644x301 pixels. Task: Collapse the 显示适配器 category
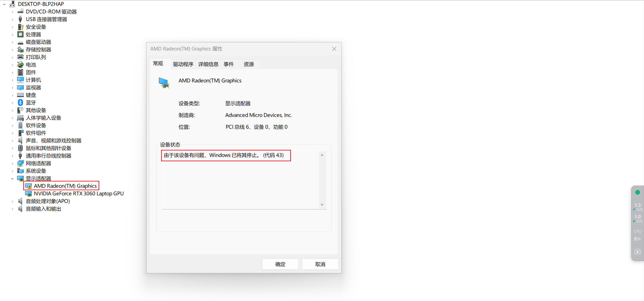(x=12, y=178)
